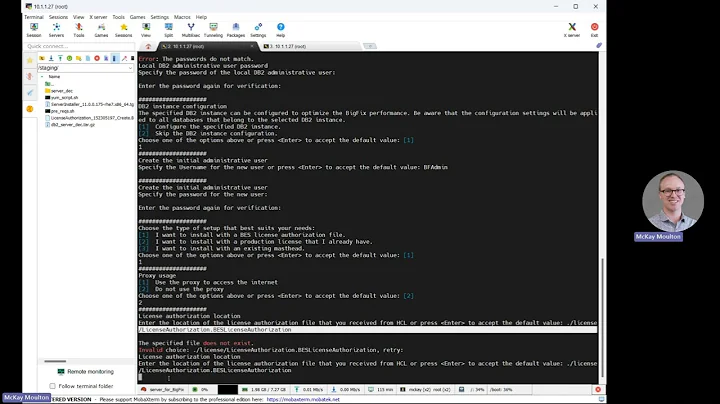
Task: Launch the MultiExec toolbar icon
Action: (191, 30)
